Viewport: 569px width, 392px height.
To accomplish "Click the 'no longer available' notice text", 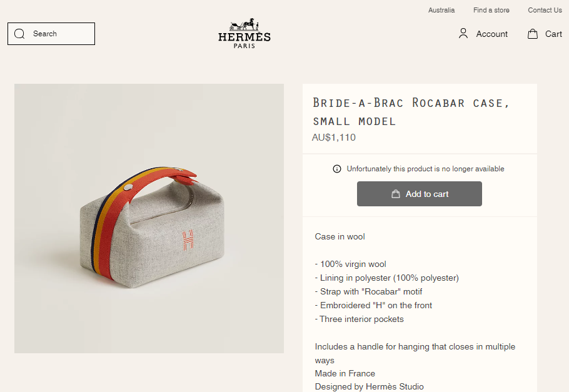I will point(425,169).
